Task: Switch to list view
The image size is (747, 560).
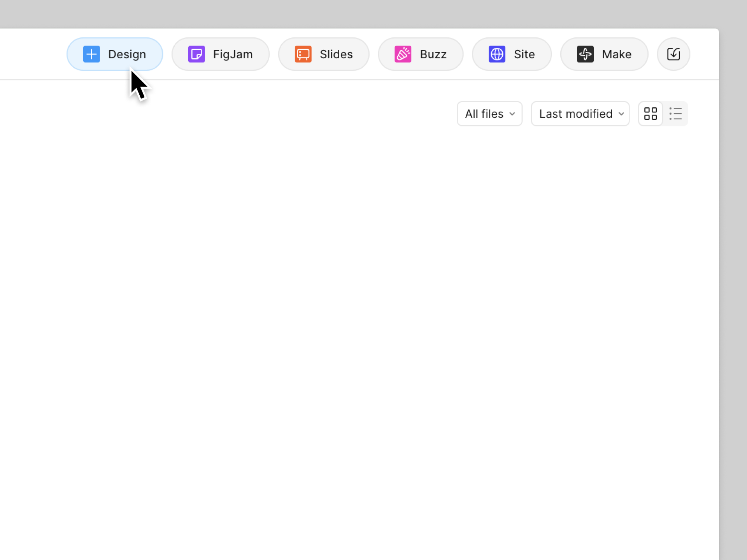Action: pos(675,114)
